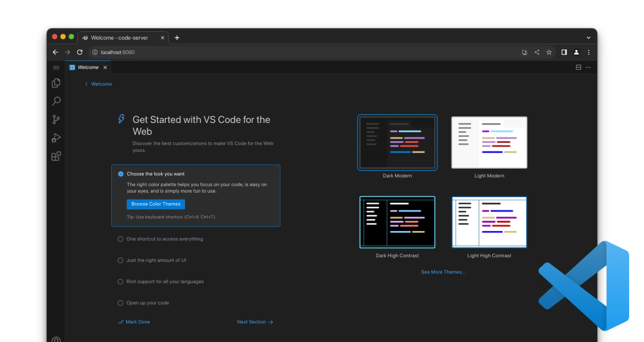Toggle the browser side panel icon
Screen dimensions: 644x342
pyautogui.click(x=564, y=52)
